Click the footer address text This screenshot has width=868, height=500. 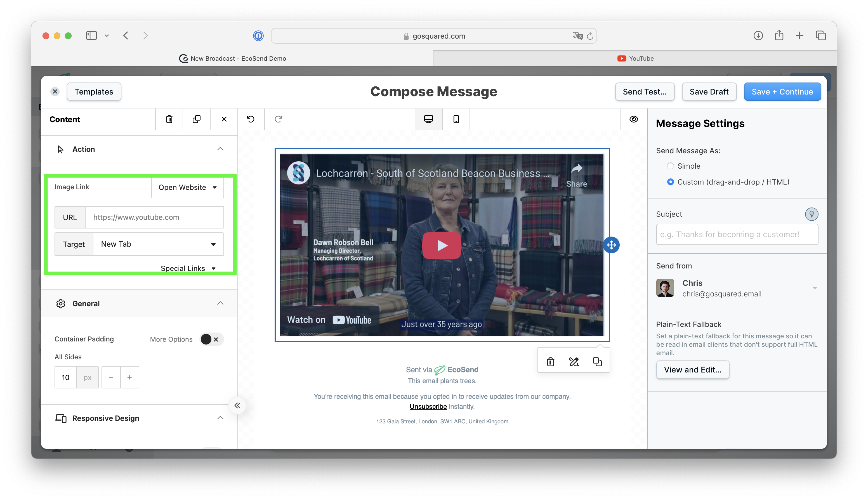pos(442,421)
